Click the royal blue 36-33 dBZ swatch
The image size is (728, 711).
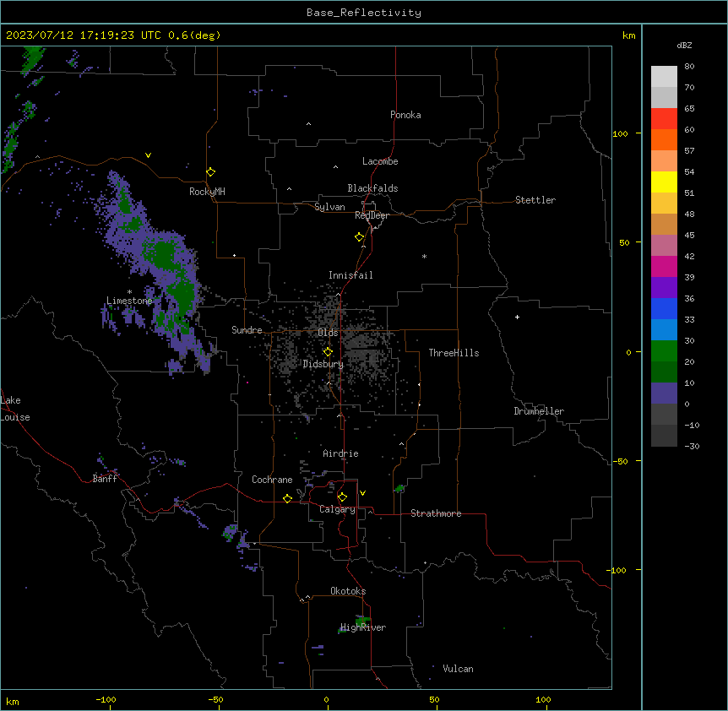click(664, 308)
